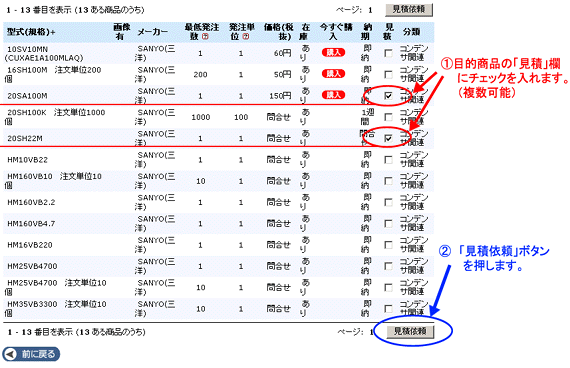
Task: Click the 購入 button for 10SV10MN
Action: pos(333,53)
